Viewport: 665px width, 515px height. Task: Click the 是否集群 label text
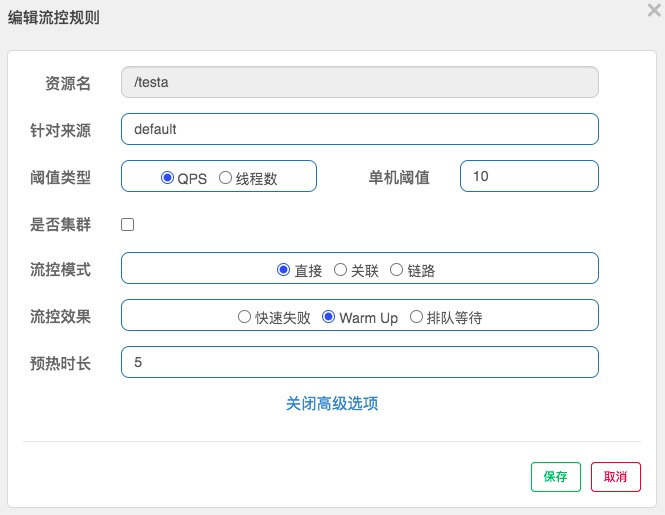(60, 224)
